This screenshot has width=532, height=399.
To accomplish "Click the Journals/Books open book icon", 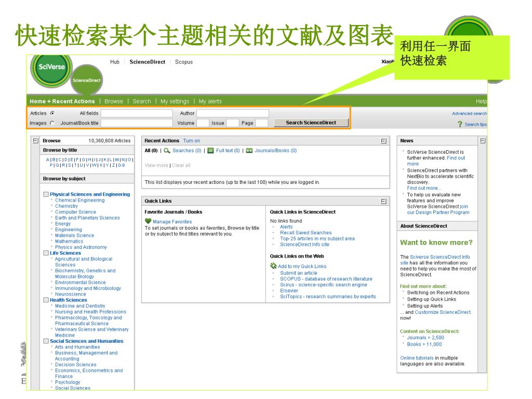I will 249,151.
